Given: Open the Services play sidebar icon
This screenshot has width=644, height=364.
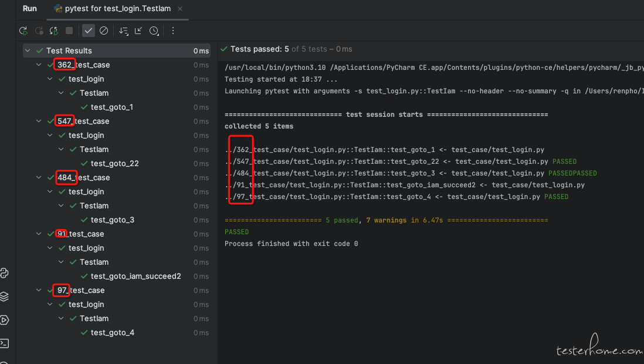Looking at the screenshot, I should tap(5, 320).
